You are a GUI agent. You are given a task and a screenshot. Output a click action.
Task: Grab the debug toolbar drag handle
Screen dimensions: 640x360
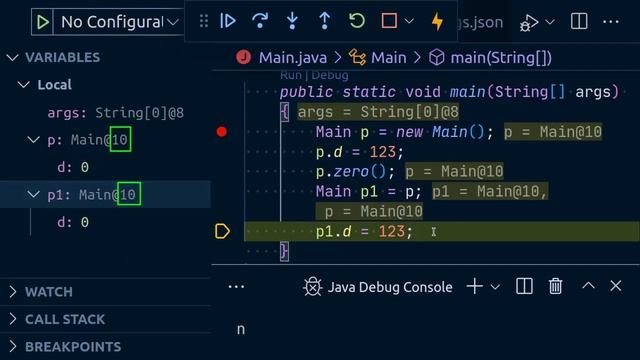click(204, 21)
